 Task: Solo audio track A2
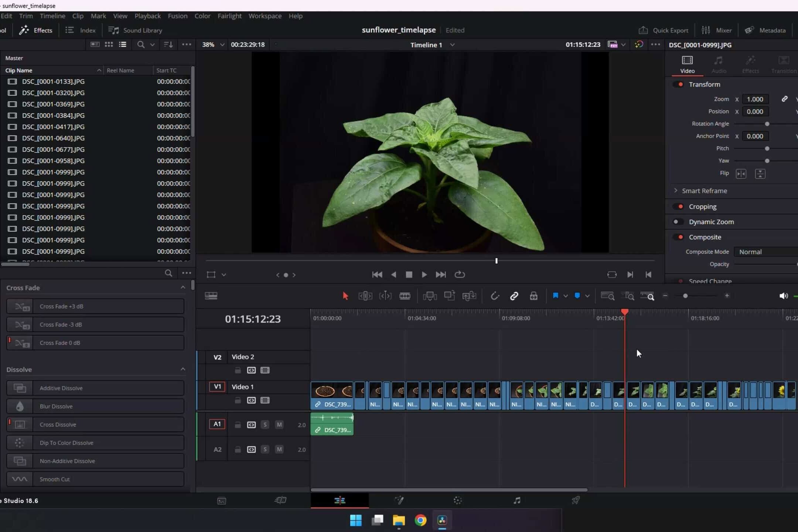(x=265, y=449)
